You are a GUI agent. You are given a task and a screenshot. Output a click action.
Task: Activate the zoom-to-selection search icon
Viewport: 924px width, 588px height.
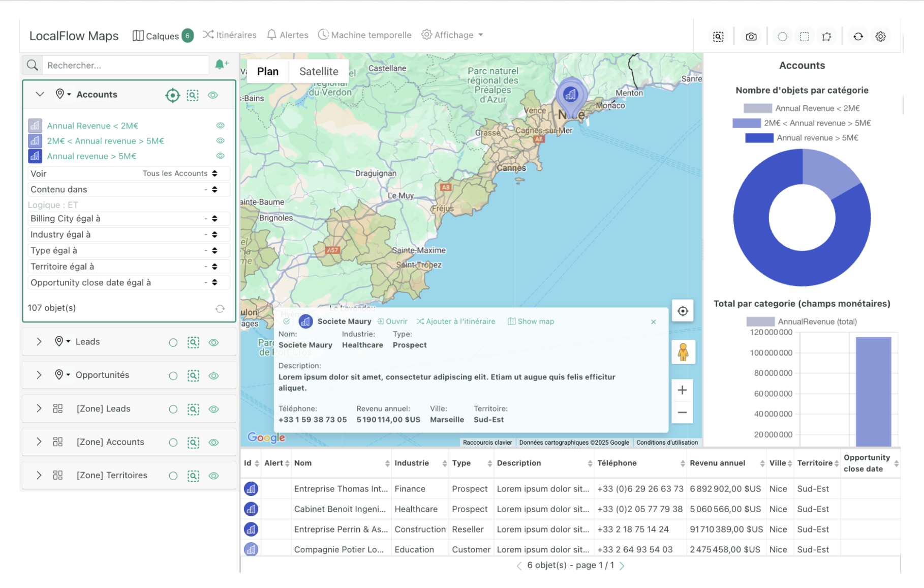tap(718, 36)
